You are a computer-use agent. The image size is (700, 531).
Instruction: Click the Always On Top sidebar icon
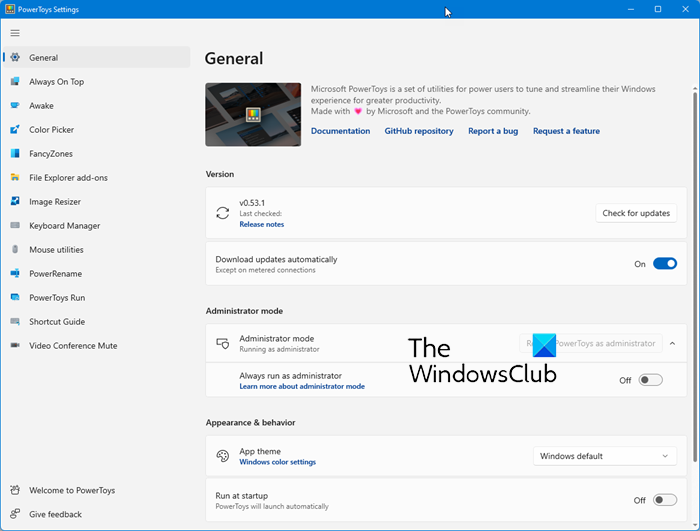tap(15, 82)
